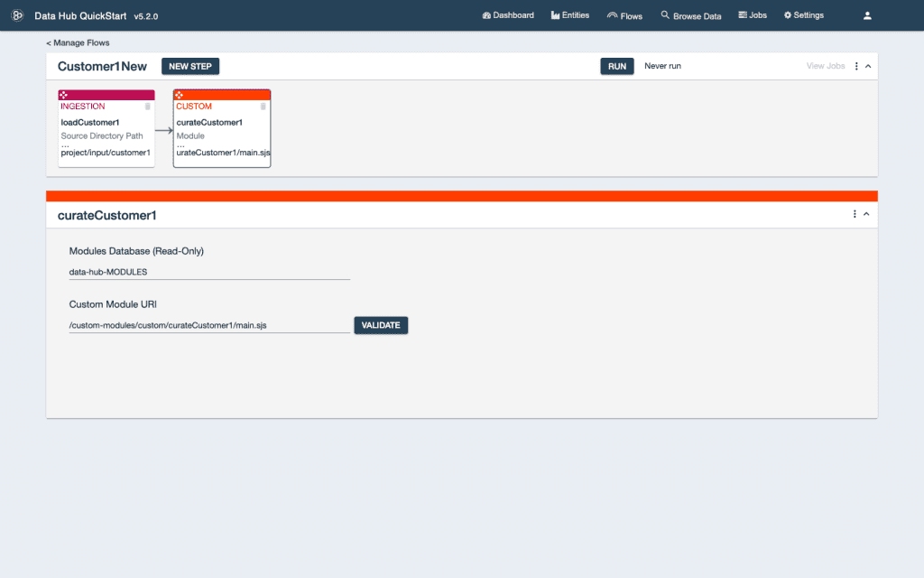
Task: Open the curateCustomer1 step options menu
Action: (854, 214)
